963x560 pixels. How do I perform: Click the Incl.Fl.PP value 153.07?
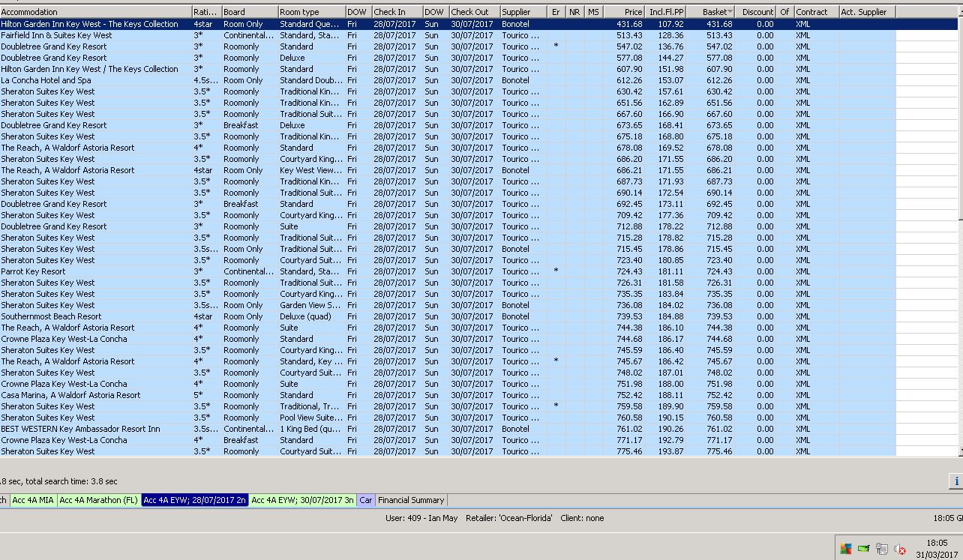point(670,80)
